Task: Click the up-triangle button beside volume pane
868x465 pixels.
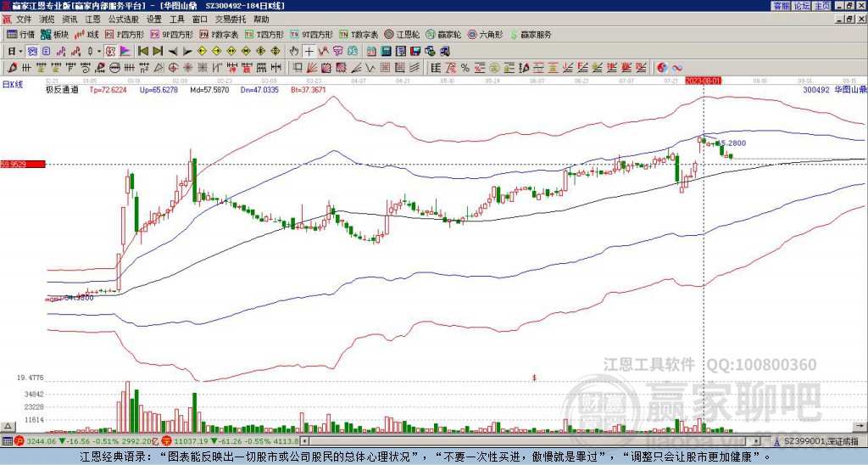Action: [x=8, y=426]
